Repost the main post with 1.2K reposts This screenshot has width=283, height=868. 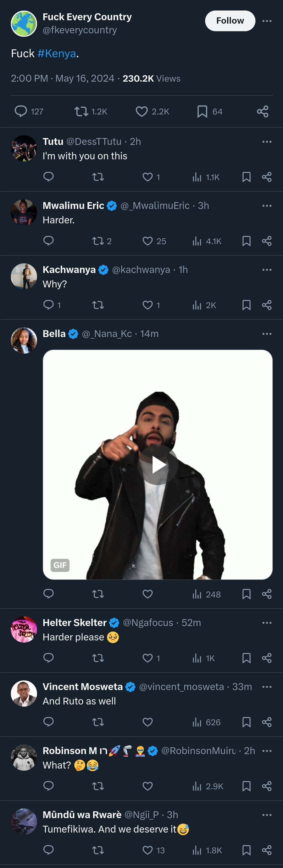tap(81, 111)
